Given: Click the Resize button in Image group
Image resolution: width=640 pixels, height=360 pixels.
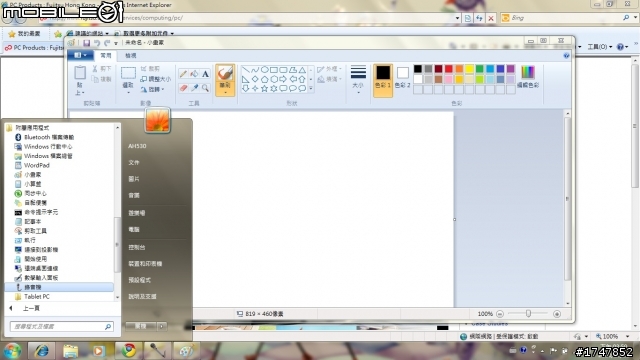Looking at the screenshot, I should pos(156,79).
